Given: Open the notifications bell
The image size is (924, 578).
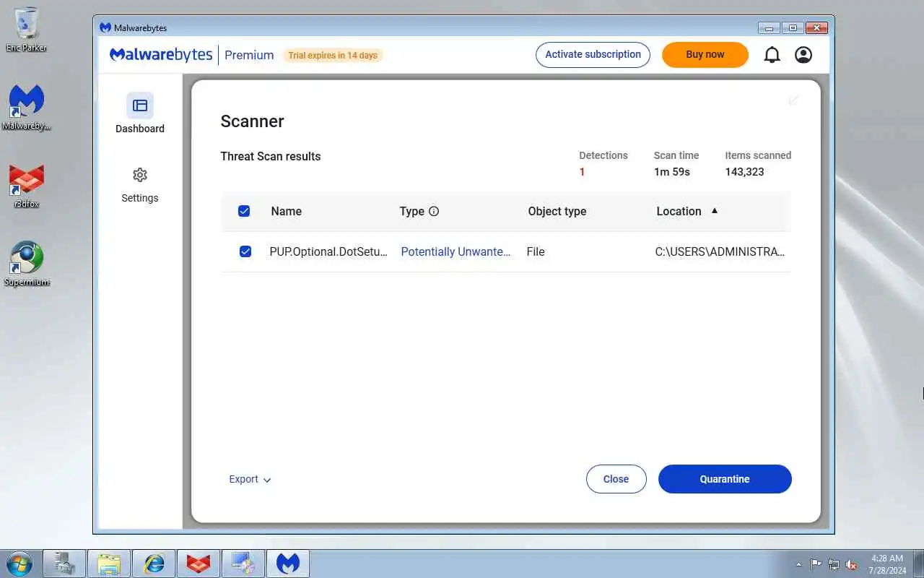Looking at the screenshot, I should tap(772, 55).
